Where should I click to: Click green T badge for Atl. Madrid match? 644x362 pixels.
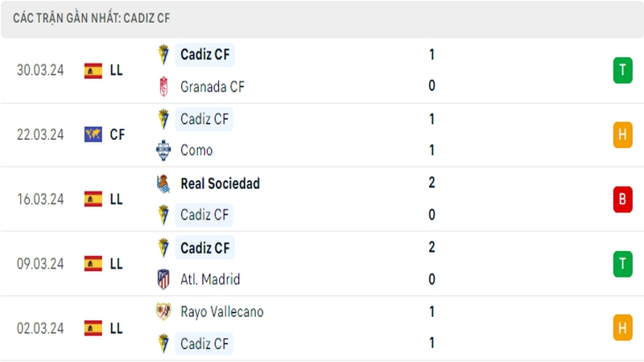622,264
